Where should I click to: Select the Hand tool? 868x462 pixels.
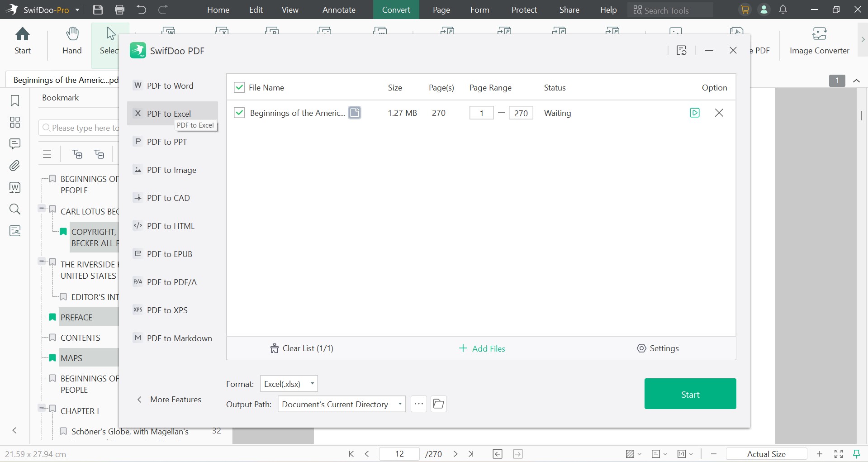[x=72, y=41]
